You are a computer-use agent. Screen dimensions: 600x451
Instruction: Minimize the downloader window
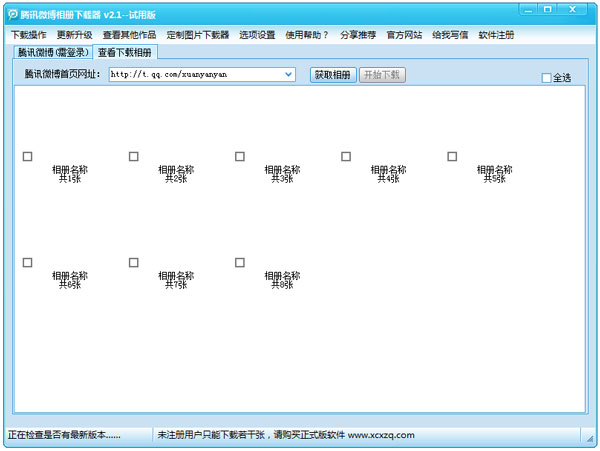(528, 10)
